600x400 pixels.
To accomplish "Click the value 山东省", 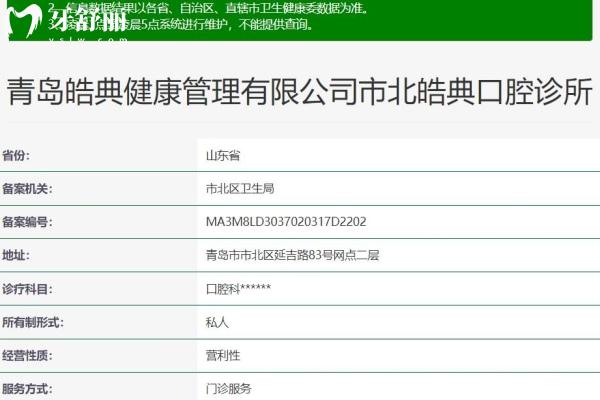I will [x=223, y=156].
